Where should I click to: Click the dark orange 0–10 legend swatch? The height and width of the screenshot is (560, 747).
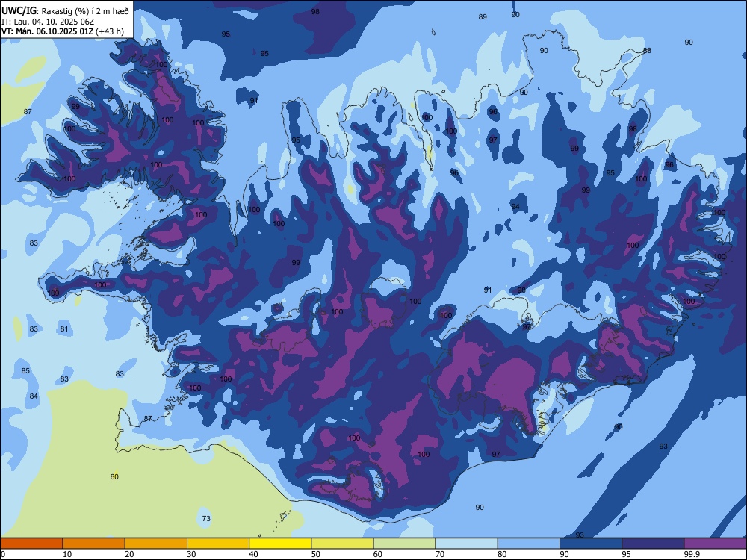[31, 544]
